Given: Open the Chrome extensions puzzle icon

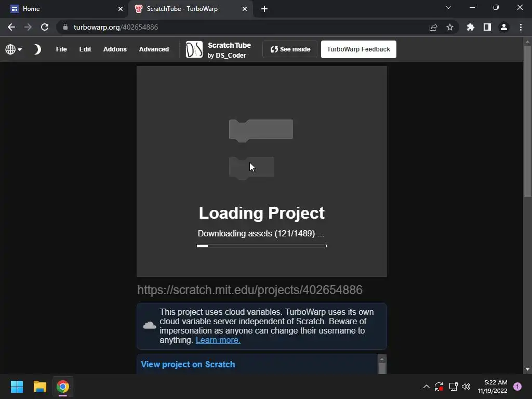Looking at the screenshot, I should 471,27.
